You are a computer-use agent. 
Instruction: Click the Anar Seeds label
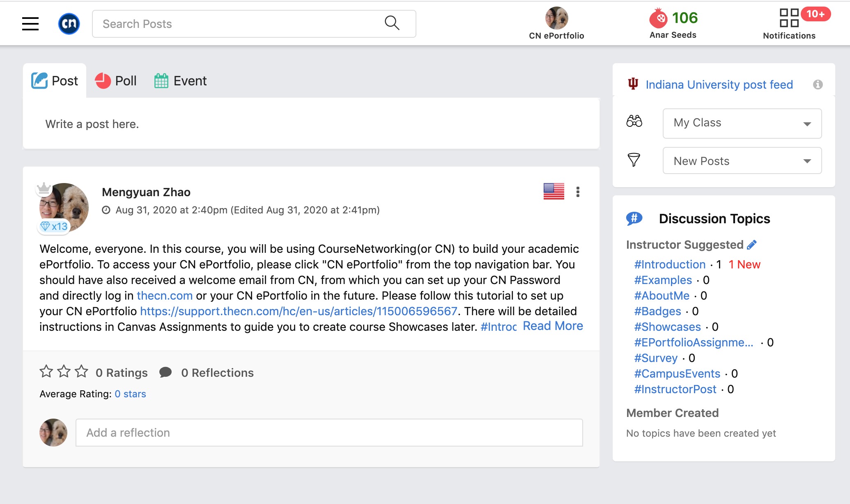pos(673,35)
